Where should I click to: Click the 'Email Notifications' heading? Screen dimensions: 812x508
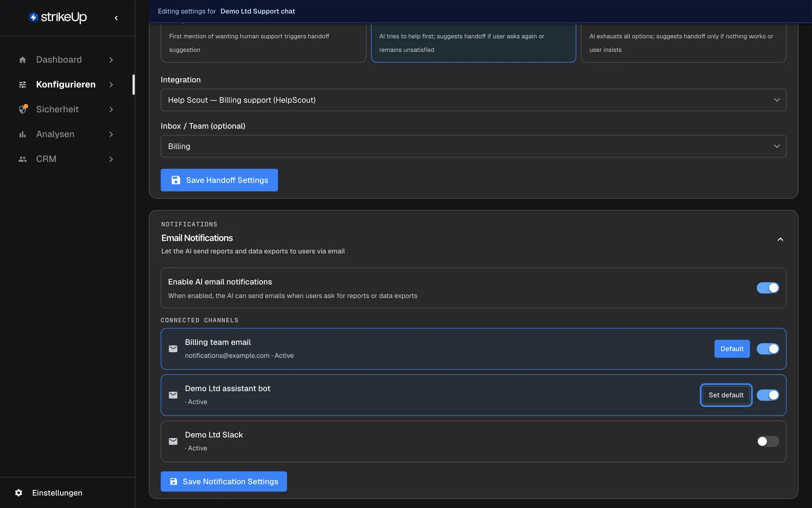click(x=197, y=238)
